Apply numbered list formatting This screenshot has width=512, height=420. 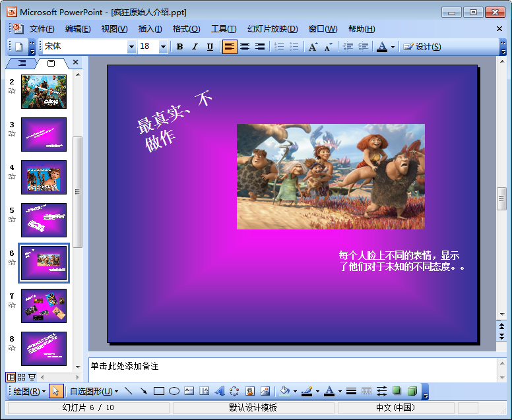pyautogui.click(x=279, y=47)
